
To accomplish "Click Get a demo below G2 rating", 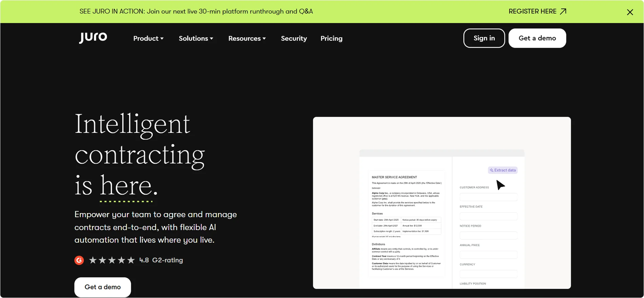I will 103,287.
